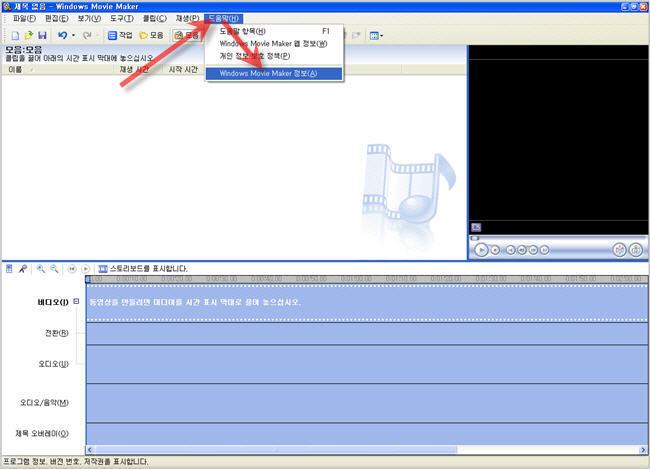
Task: Click the Split Clip button in preview
Action: [x=619, y=250]
